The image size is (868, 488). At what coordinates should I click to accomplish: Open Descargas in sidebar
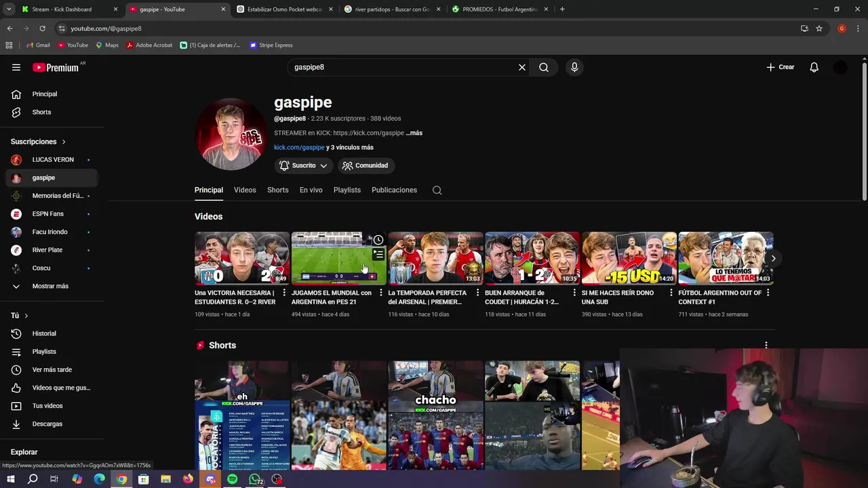tap(52, 424)
